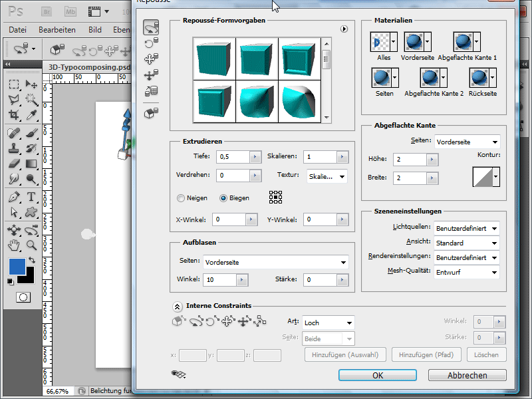
Task: Select the Biegen radio button
Action: (x=223, y=198)
